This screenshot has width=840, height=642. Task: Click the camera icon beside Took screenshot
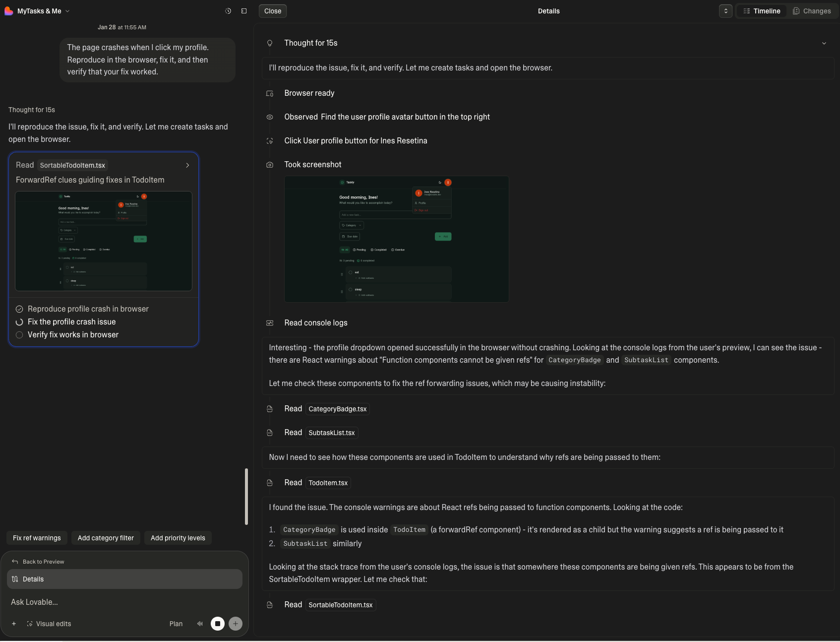point(270,164)
